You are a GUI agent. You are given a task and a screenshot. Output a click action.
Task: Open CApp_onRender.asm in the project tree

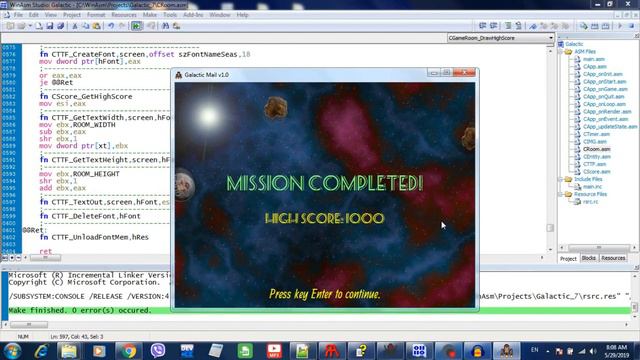pos(607,112)
